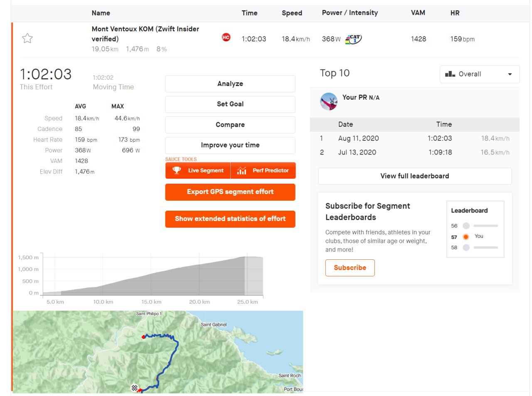
Task: Click the Saint Philipo 1 map label
Action: (149, 314)
